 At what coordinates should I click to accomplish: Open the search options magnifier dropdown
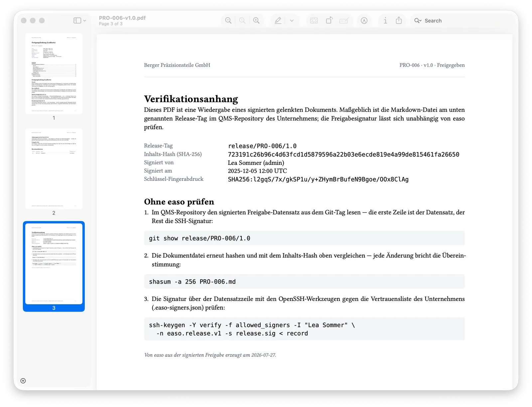[x=418, y=21]
